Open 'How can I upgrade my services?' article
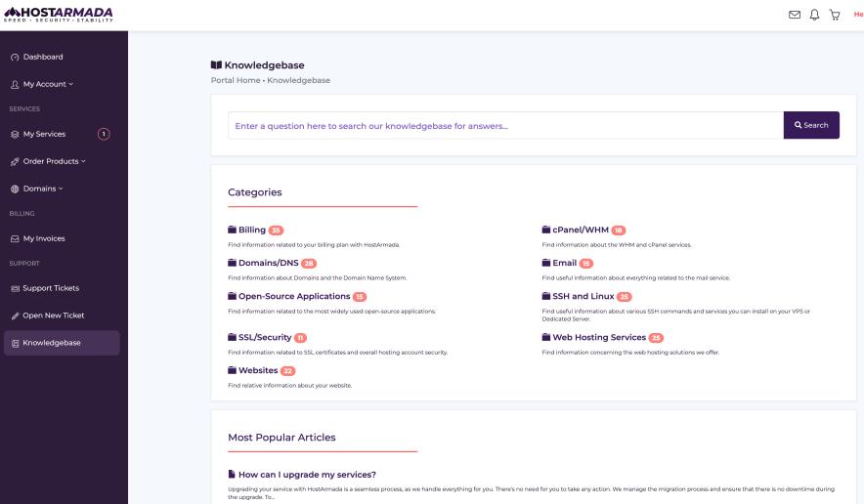Viewport: 864px width, 504px height. click(x=307, y=475)
